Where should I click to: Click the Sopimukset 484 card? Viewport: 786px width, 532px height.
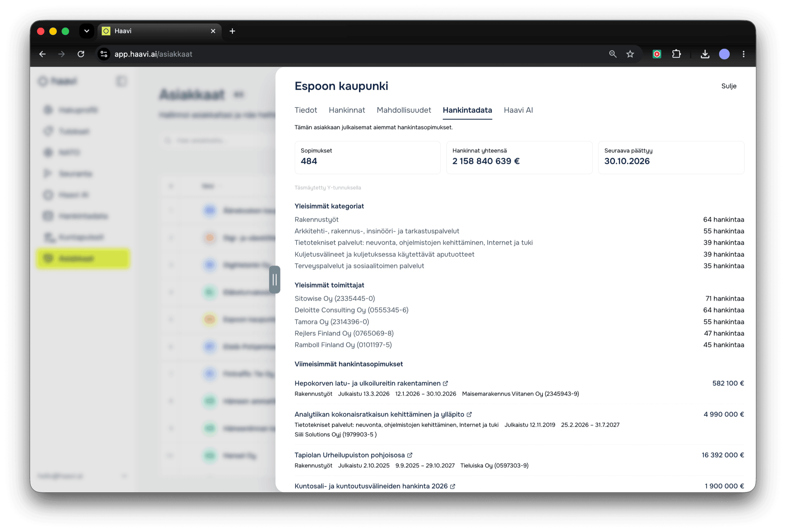[x=367, y=158]
